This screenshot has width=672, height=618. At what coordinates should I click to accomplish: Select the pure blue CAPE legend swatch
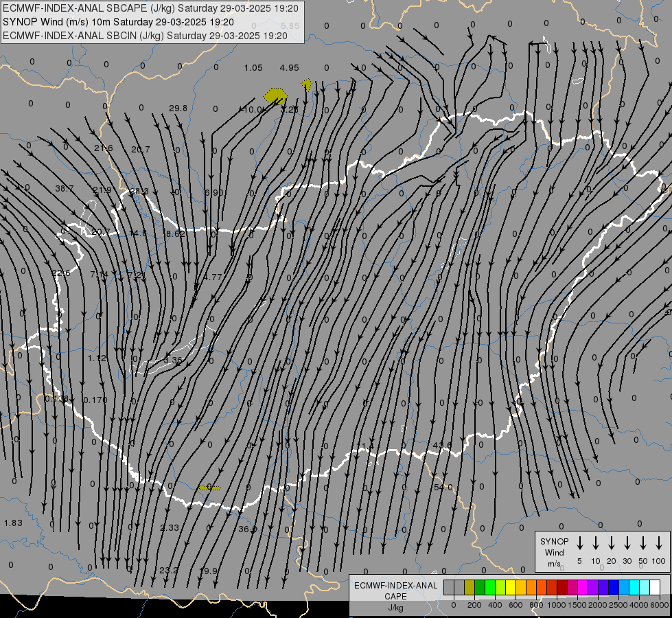(x=613, y=588)
